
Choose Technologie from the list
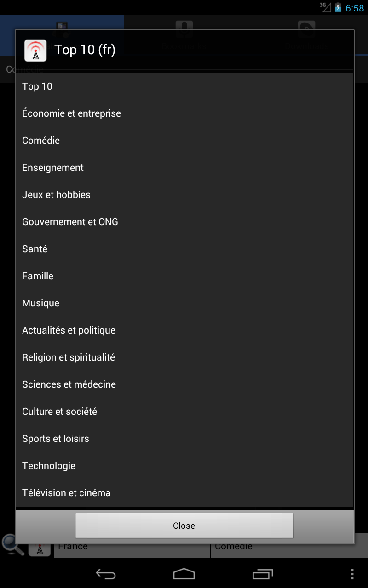(184, 466)
